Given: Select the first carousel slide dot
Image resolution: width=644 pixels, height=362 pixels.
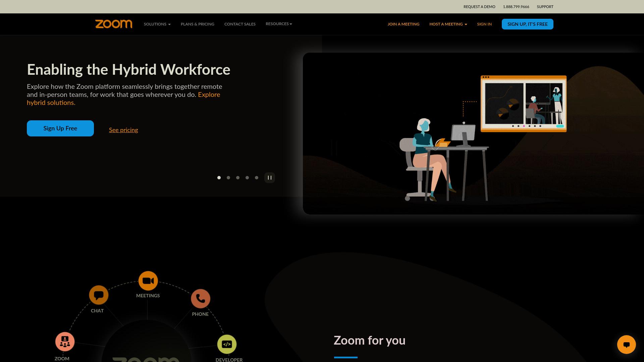Looking at the screenshot, I should click(219, 178).
